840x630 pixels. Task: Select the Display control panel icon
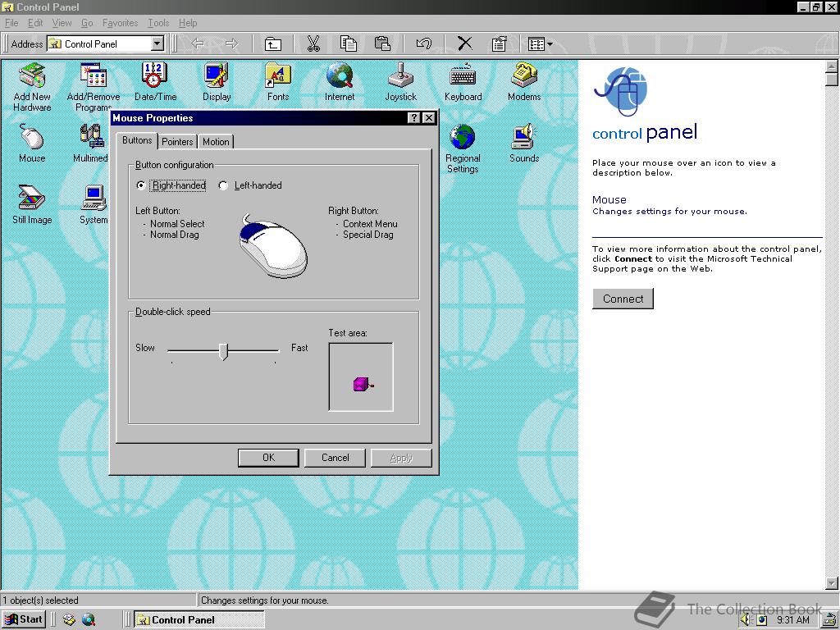217,82
